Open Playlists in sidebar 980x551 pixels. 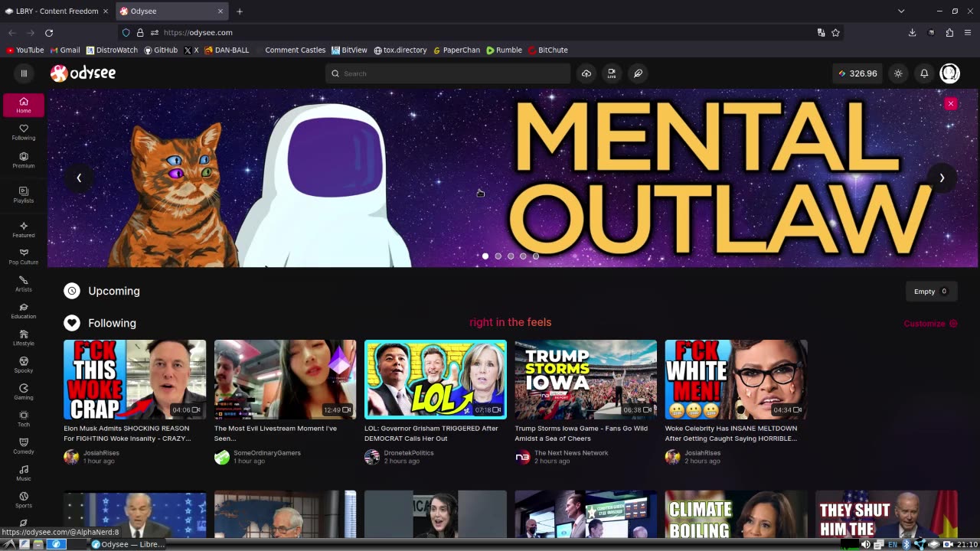(x=24, y=195)
